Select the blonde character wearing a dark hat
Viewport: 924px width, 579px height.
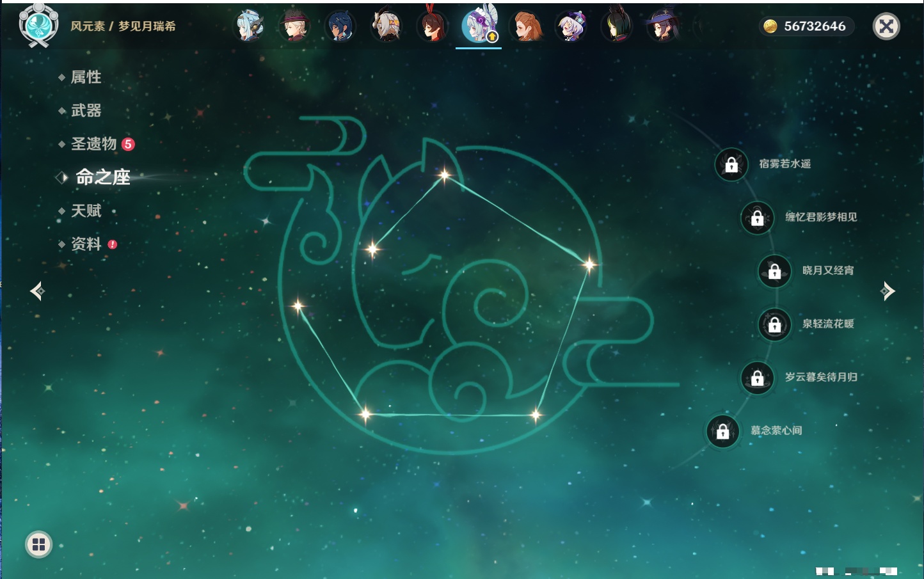tap(295, 26)
